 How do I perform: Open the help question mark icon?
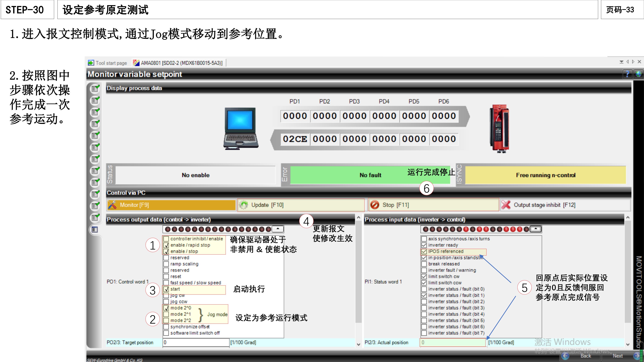(628, 74)
